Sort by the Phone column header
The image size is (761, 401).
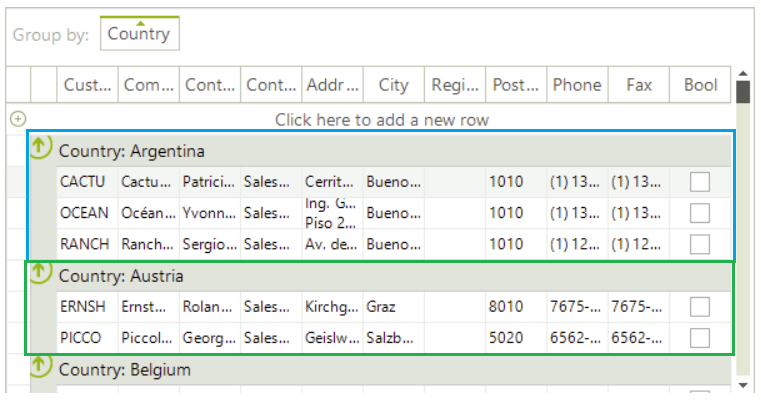tap(576, 85)
